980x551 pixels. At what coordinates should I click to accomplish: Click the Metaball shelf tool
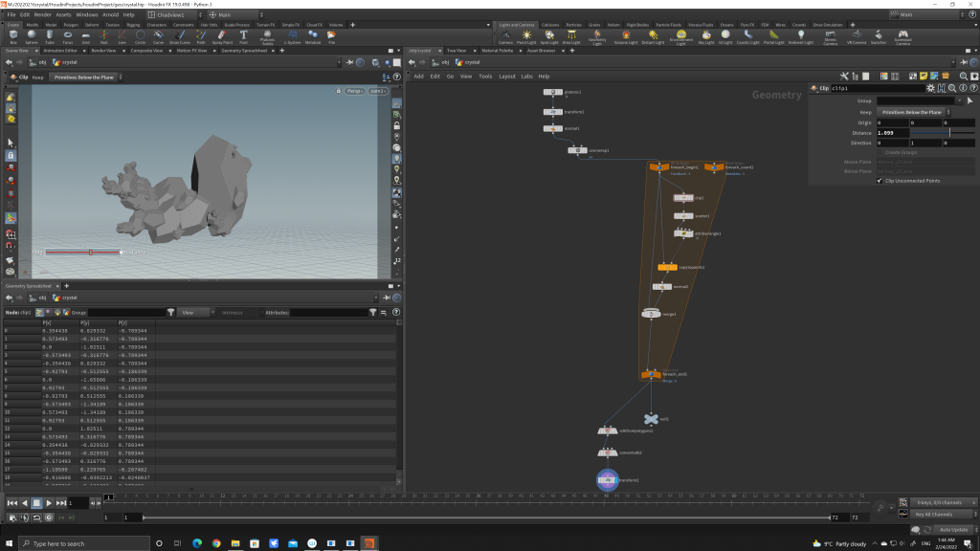tap(312, 36)
